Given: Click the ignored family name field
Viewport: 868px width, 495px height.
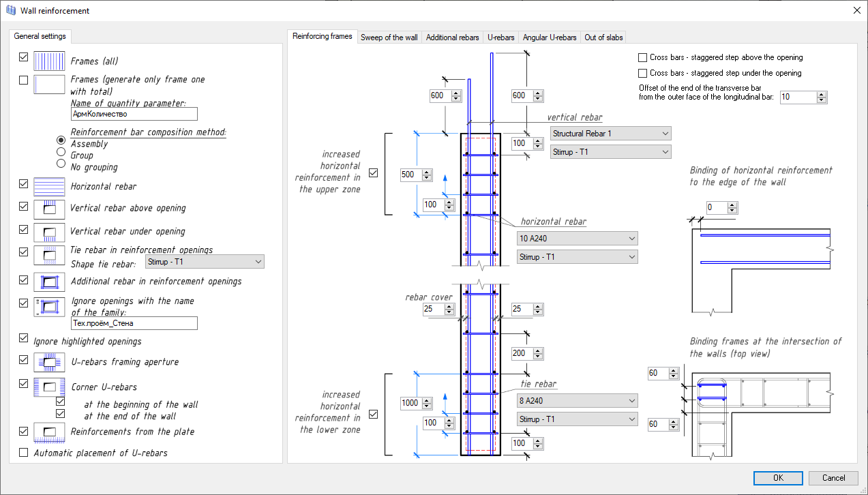Looking at the screenshot, I should tap(134, 323).
